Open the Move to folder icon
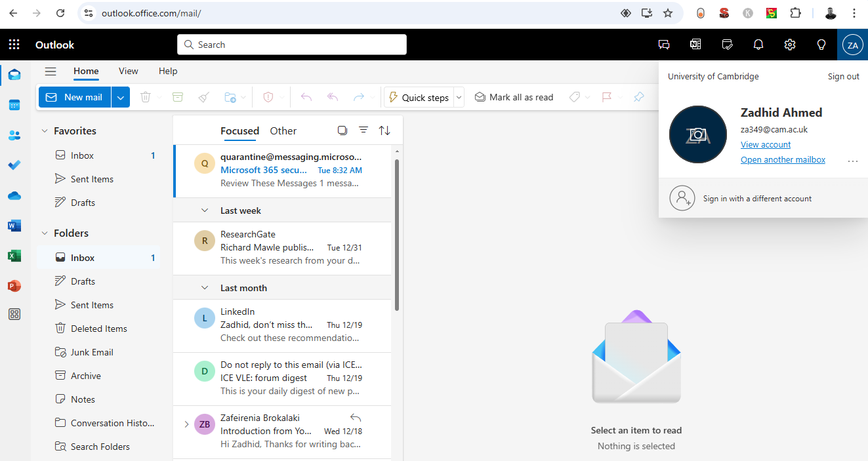Image resolution: width=868 pixels, height=461 pixels. (x=230, y=97)
